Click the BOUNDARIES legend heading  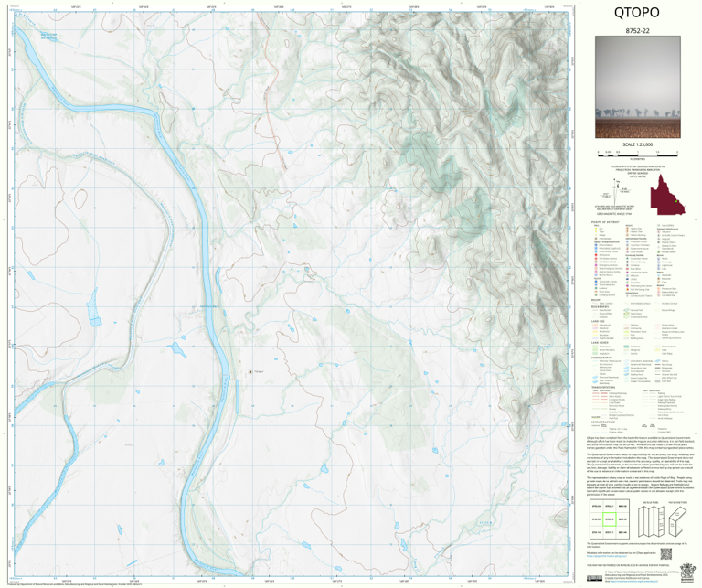click(x=600, y=306)
